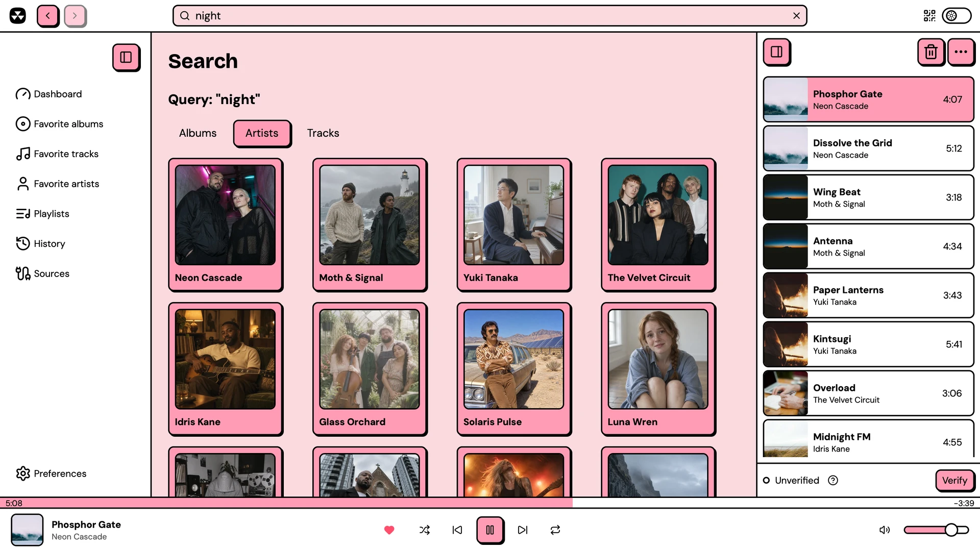Click the Verify button
980x551 pixels.
954,481
